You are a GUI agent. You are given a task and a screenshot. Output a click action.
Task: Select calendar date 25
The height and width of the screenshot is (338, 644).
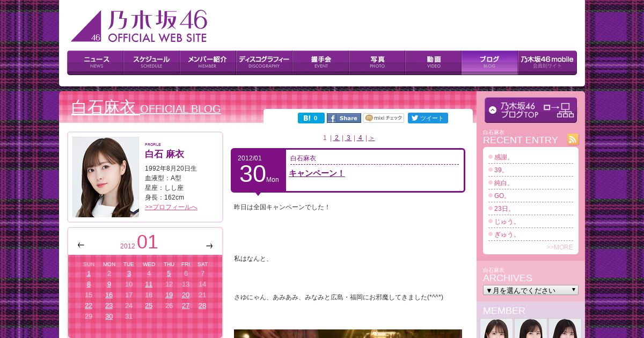[x=149, y=306]
